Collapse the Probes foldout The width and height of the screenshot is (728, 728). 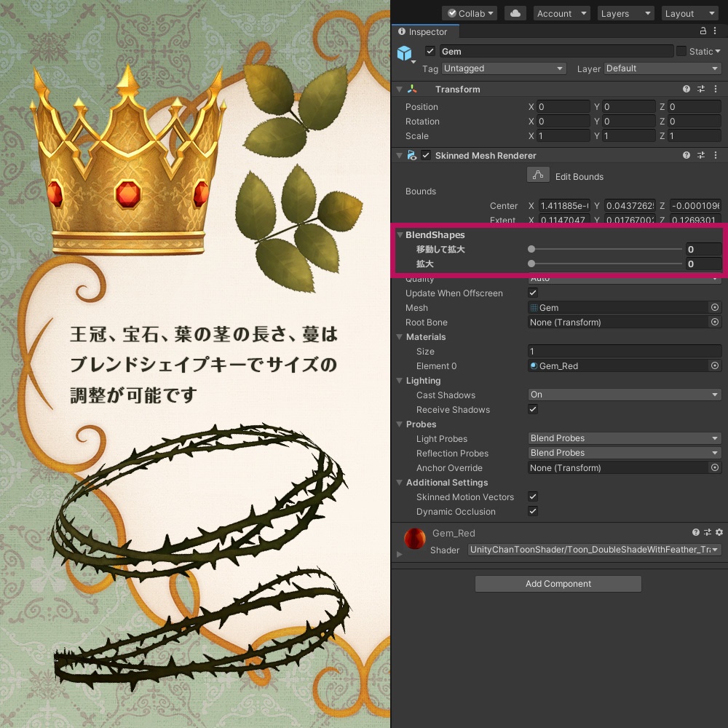click(399, 424)
